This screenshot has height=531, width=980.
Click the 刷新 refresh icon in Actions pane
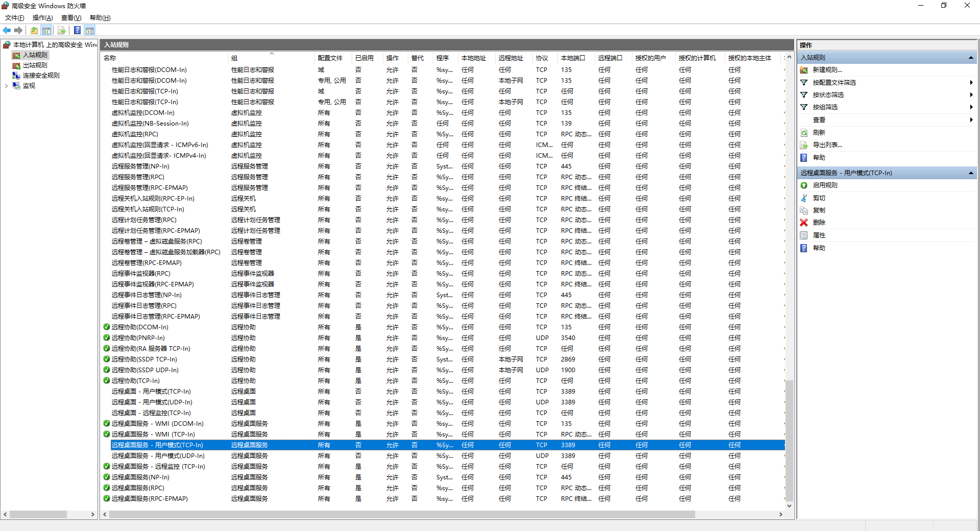coord(804,132)
